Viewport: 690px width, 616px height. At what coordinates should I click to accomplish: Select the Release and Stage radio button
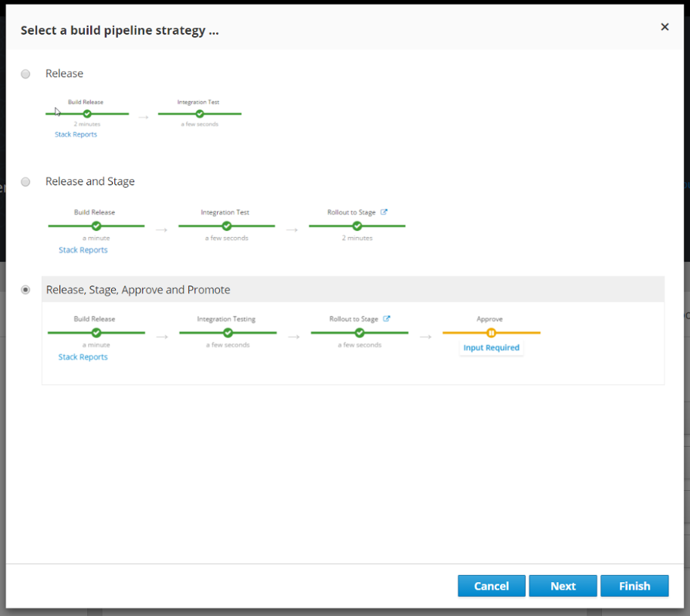(x=25, y=182)
